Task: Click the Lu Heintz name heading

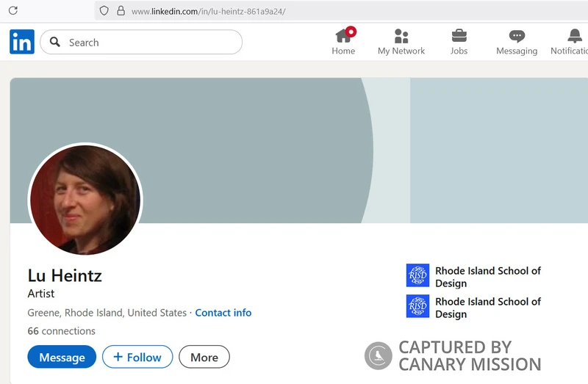Action: click(x=65, y=276)
